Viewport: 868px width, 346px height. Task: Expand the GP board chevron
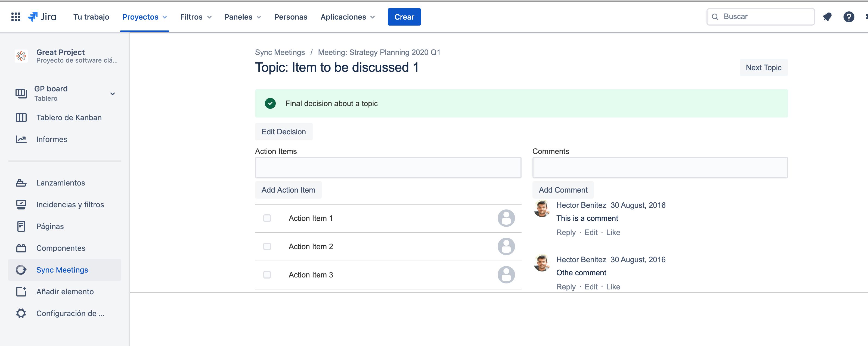[113, 94]
